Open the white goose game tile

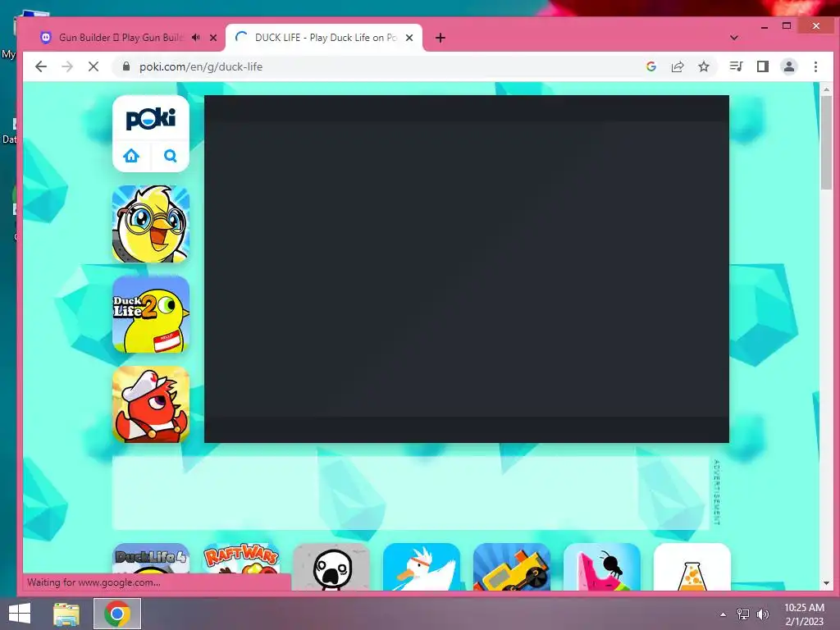point(422,567)
